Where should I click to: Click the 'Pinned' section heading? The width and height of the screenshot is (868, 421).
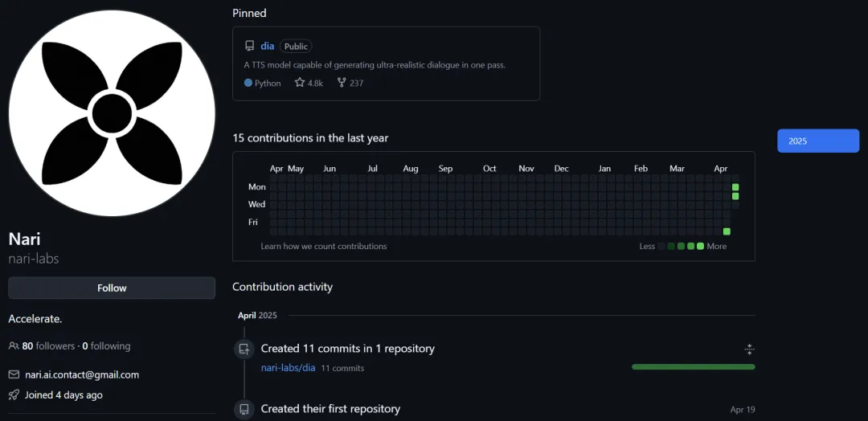tap(249, 13)
